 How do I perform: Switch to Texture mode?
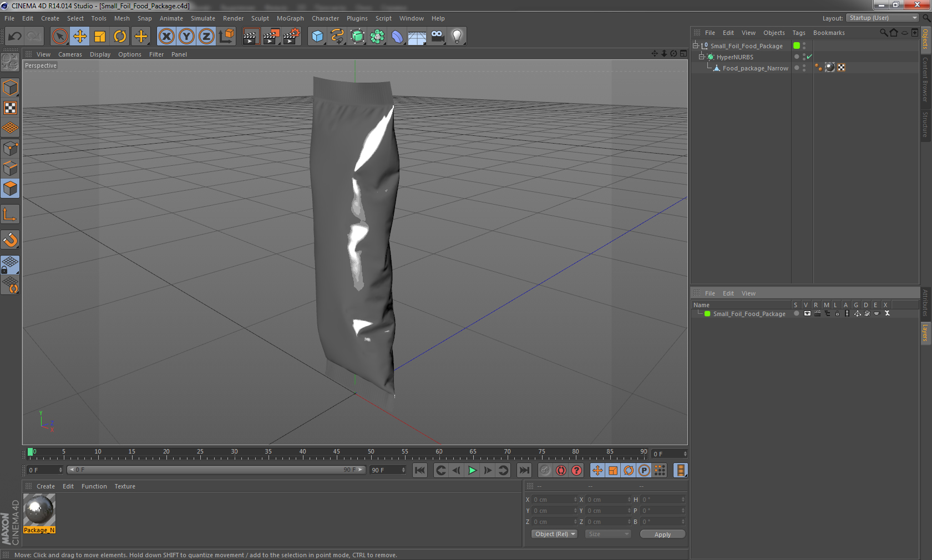click(x=10, y=108)
